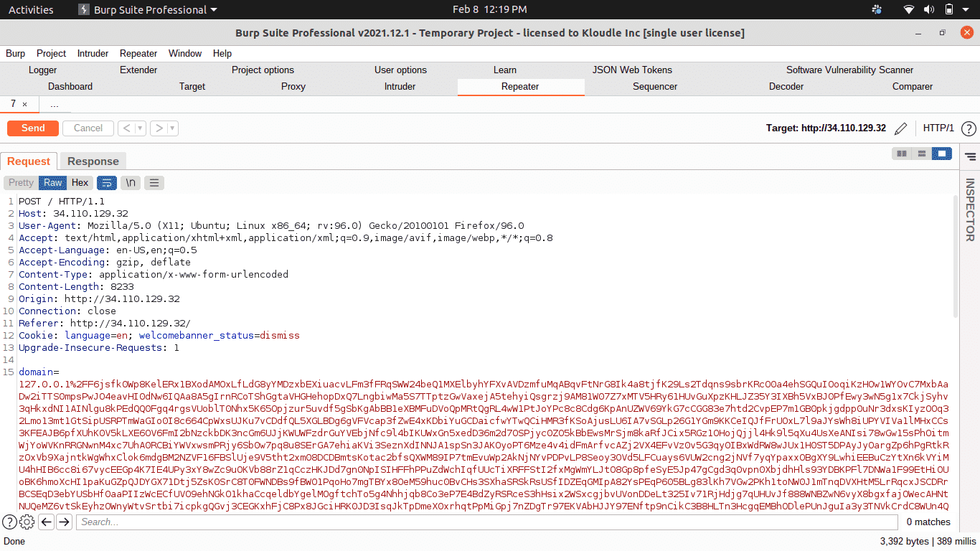Go to the Dashboard tab
This screenshot has height=551, width=980.
70,87
